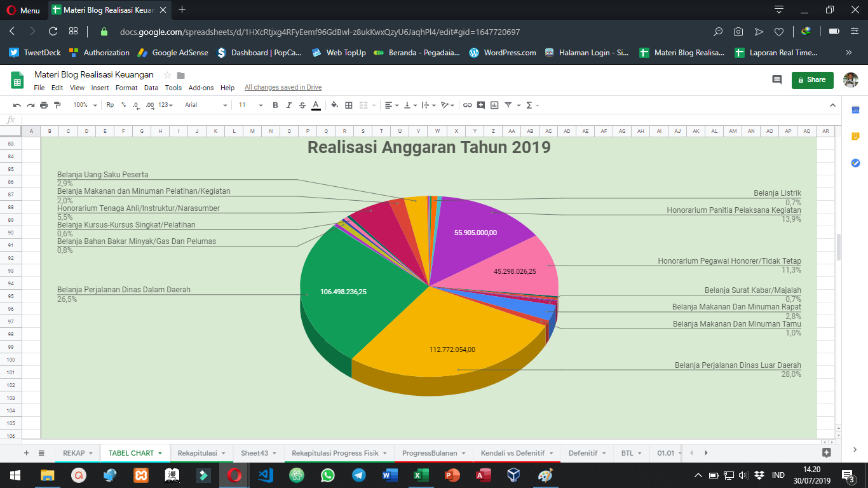
Task: Toggle italic formatting
Action: 288,105
